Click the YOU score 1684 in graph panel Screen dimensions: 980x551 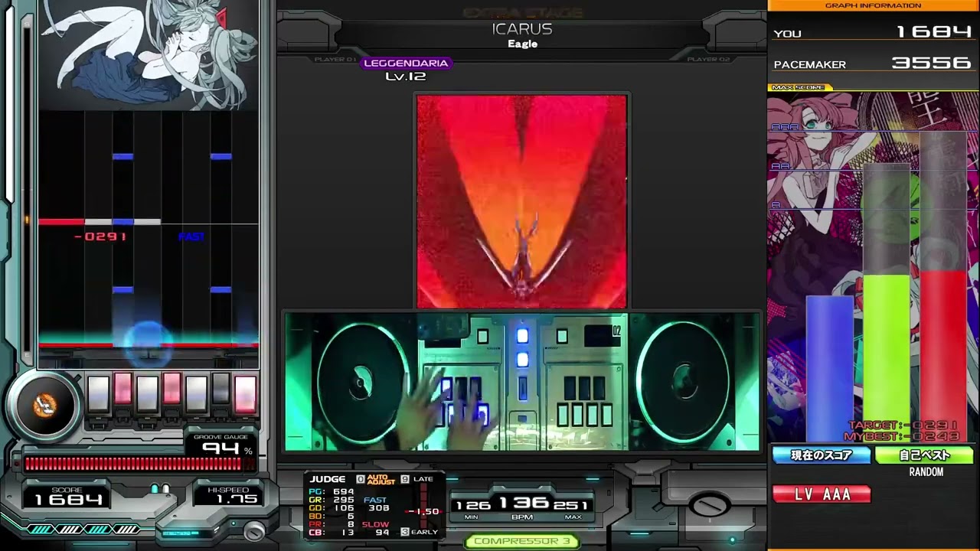[934, 32]
